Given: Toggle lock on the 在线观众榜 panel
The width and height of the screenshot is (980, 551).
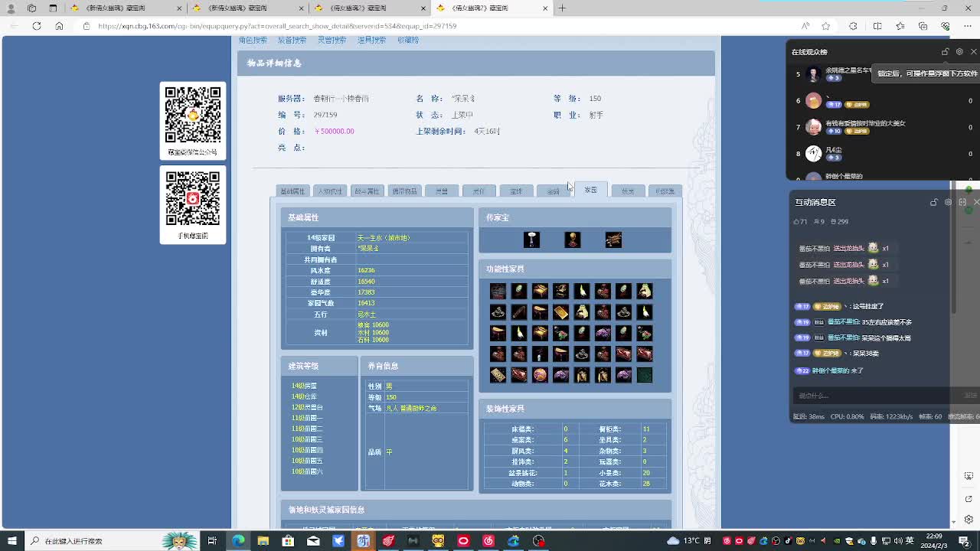Looking at the screenshot, I should coord(945,52).
